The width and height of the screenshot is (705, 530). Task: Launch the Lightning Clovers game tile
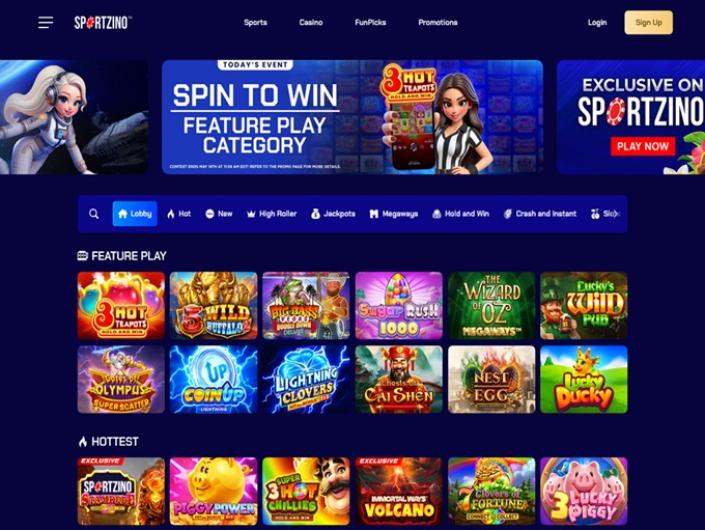(x=306, y=379)
